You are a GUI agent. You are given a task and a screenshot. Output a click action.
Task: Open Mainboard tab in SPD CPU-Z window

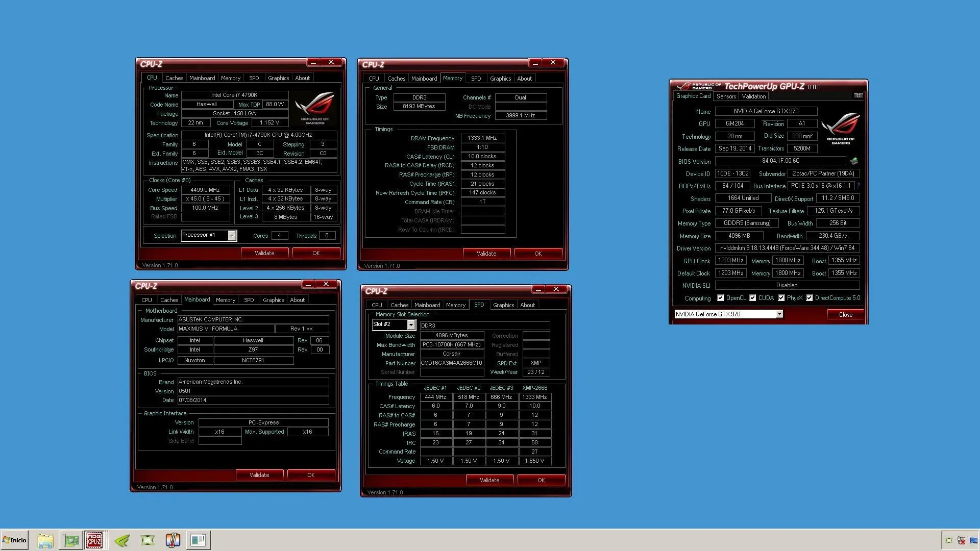[x=427, y=305]
